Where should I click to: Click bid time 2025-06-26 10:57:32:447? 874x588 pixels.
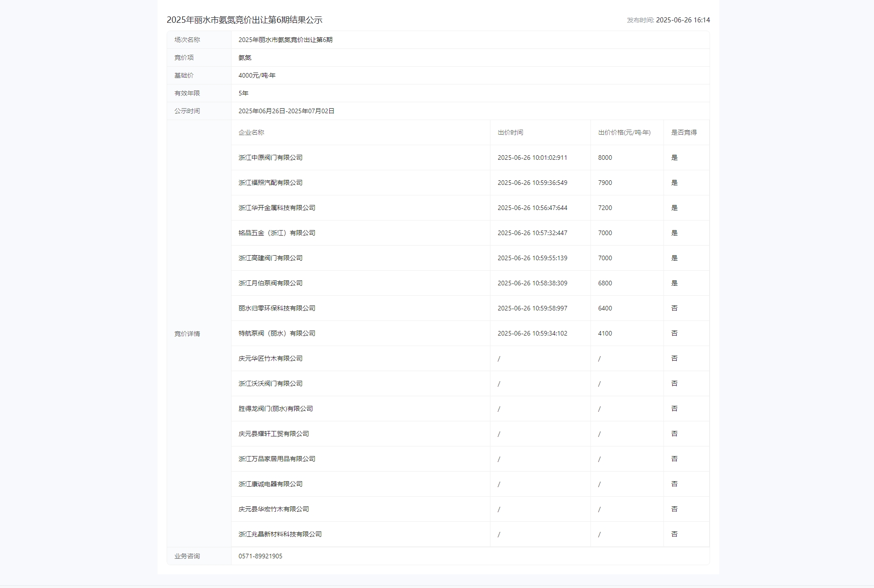(532, 233)
